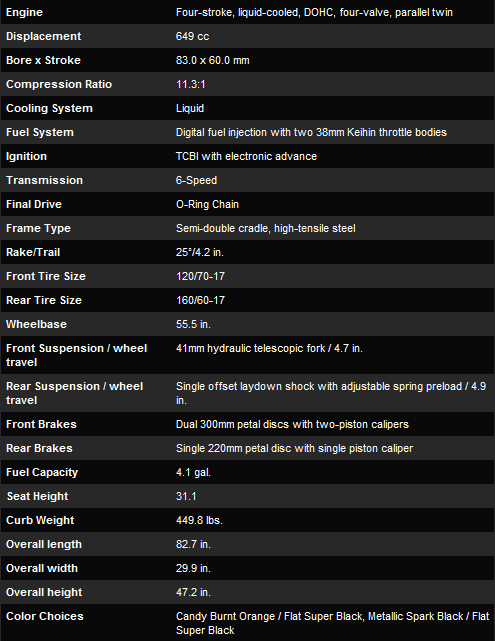
Task: Click the TCBI with electronic advance text
Action: (x=246, y=156)
